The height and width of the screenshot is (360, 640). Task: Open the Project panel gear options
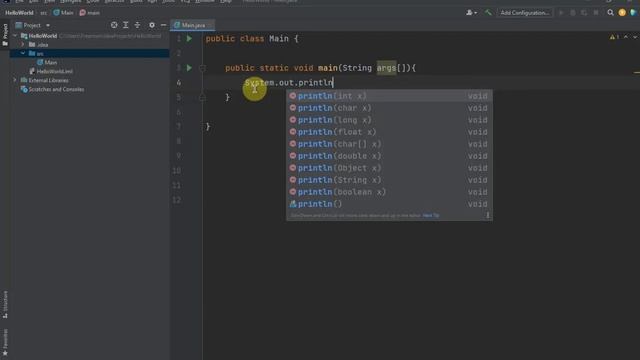(x=152, y=25)
